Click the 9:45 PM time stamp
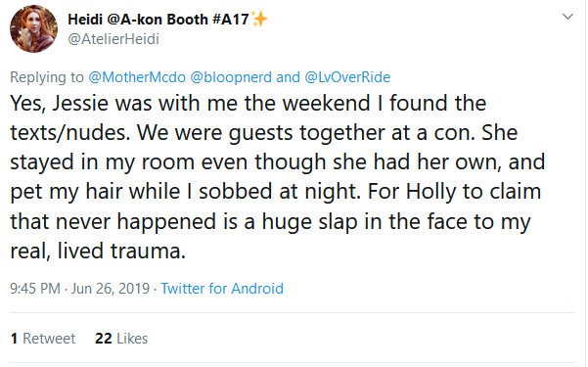Image resolution: width=588 pixels, height=367 pixels. pyautogui.click(x=35, y=289)
